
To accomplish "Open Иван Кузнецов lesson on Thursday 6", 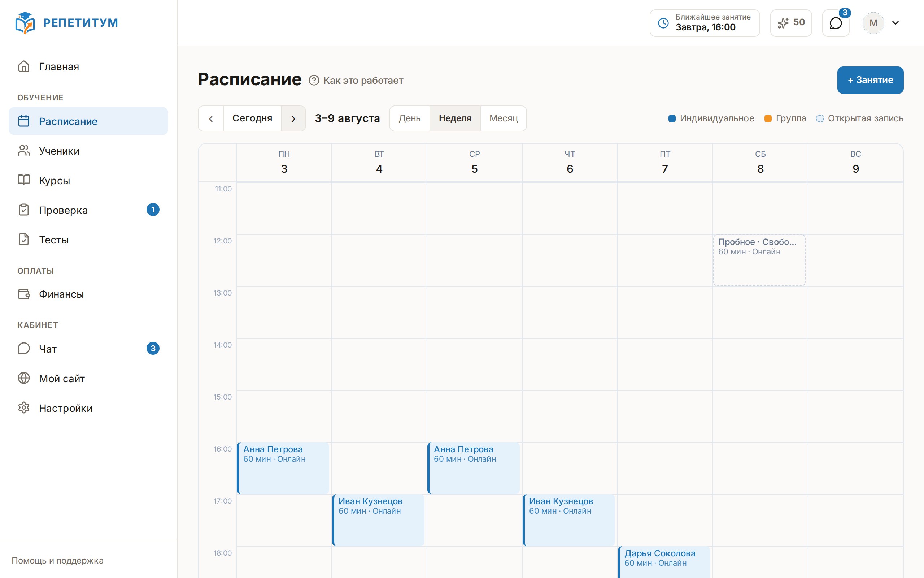I will click(x=569, y=520).
